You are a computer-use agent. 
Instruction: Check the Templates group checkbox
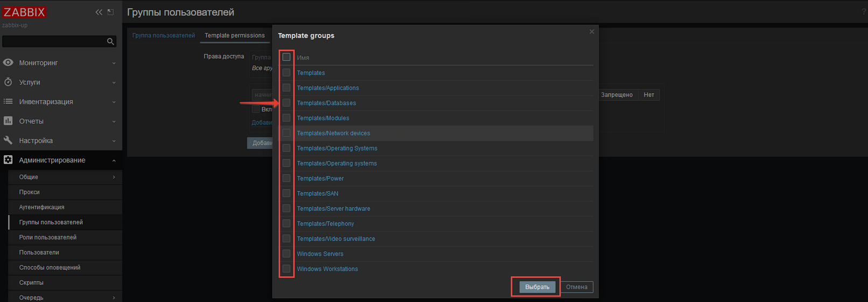286,72
